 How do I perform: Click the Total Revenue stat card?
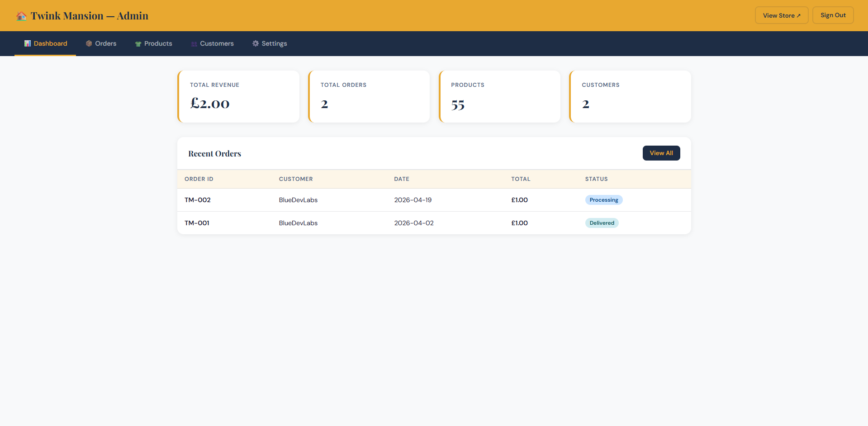238,96
